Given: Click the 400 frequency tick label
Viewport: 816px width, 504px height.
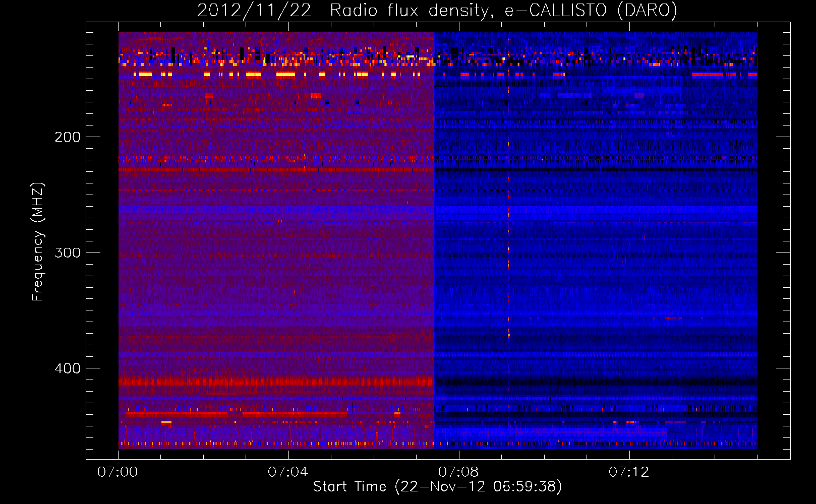Looking at the screenshot, I should pyautogui.click(x=68, y=368).
